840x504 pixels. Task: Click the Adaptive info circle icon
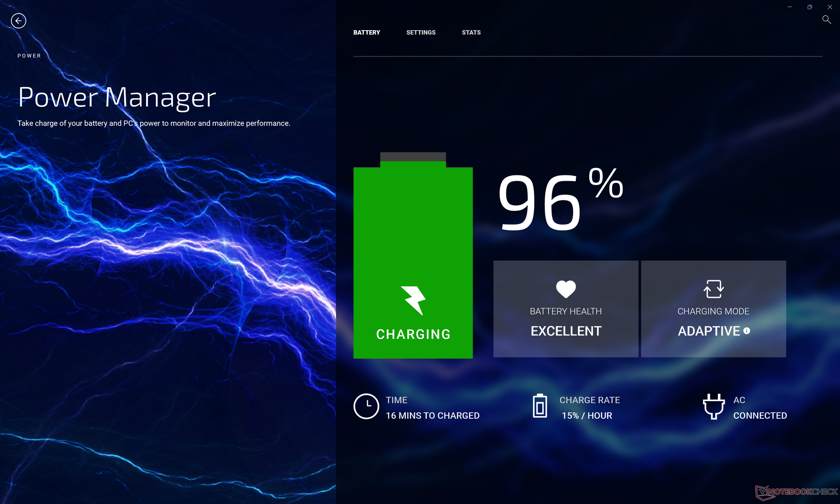click(746, 331)
